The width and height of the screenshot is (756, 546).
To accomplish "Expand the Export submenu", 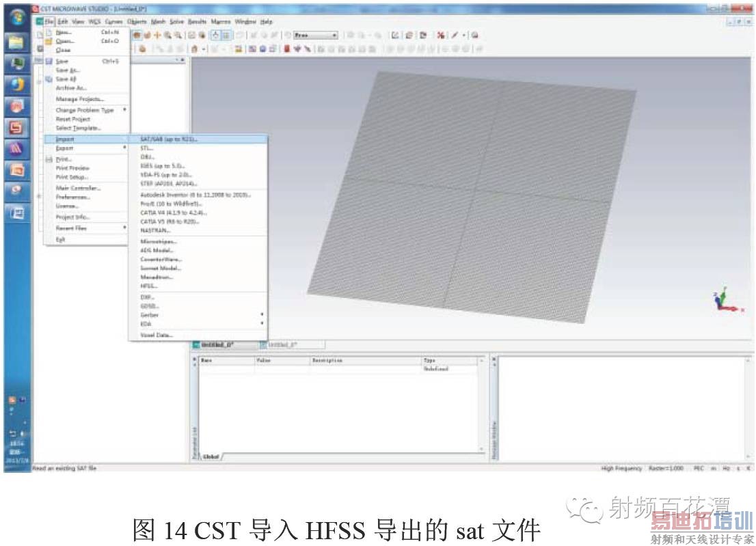I will [87, 148].
